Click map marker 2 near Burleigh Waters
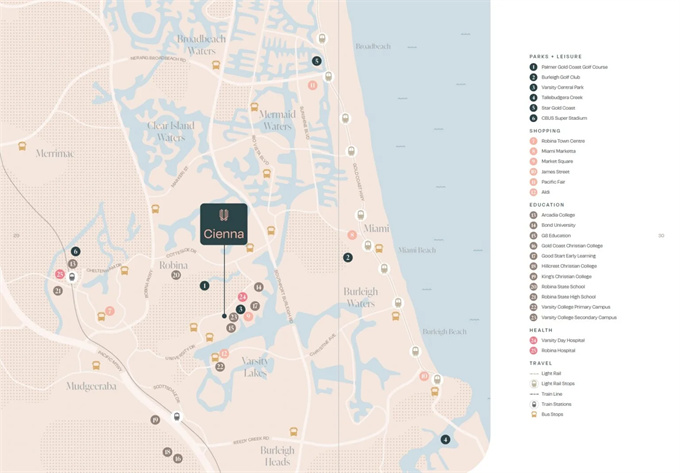680x473 pixels. point(348,257)
